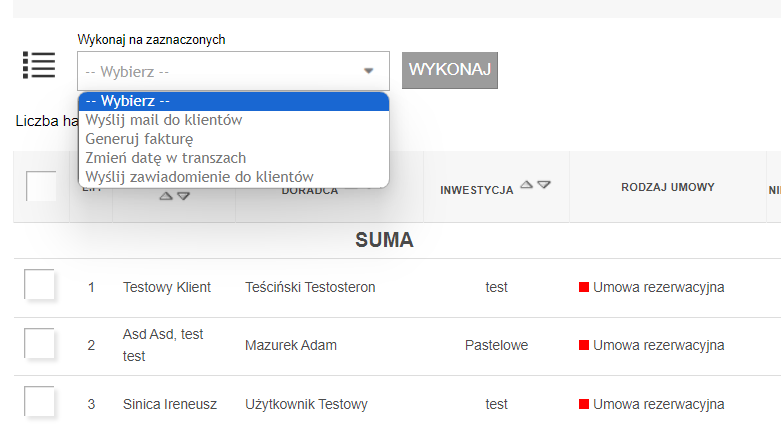Sort Inwestycja column ascending

(x=526, y=185)
